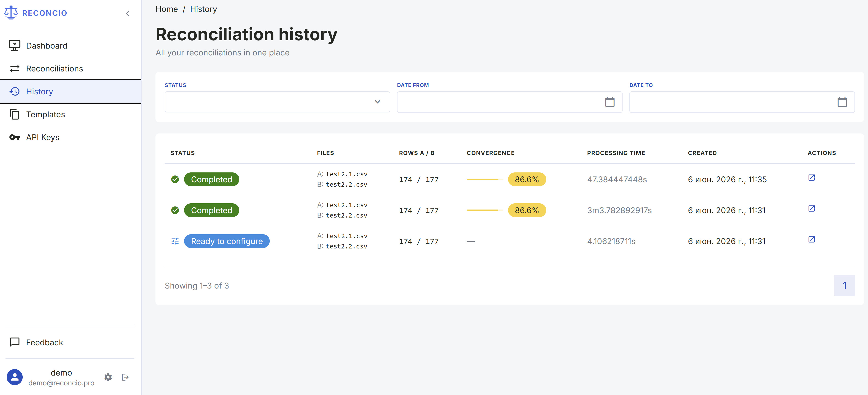Screen dimensions: 868x395
Task: Open the Date To calendar picker icon
Action: 842,102
